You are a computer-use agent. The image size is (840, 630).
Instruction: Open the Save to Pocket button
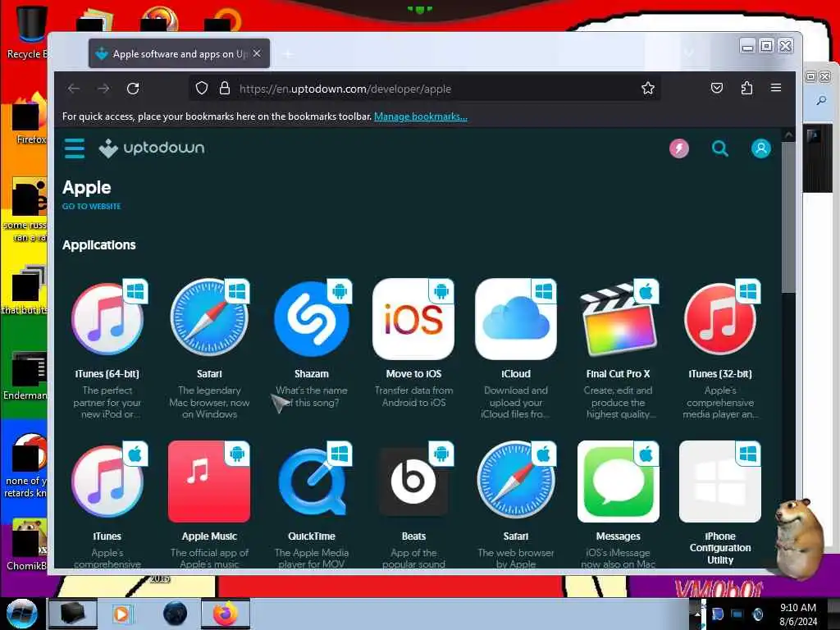717,89
